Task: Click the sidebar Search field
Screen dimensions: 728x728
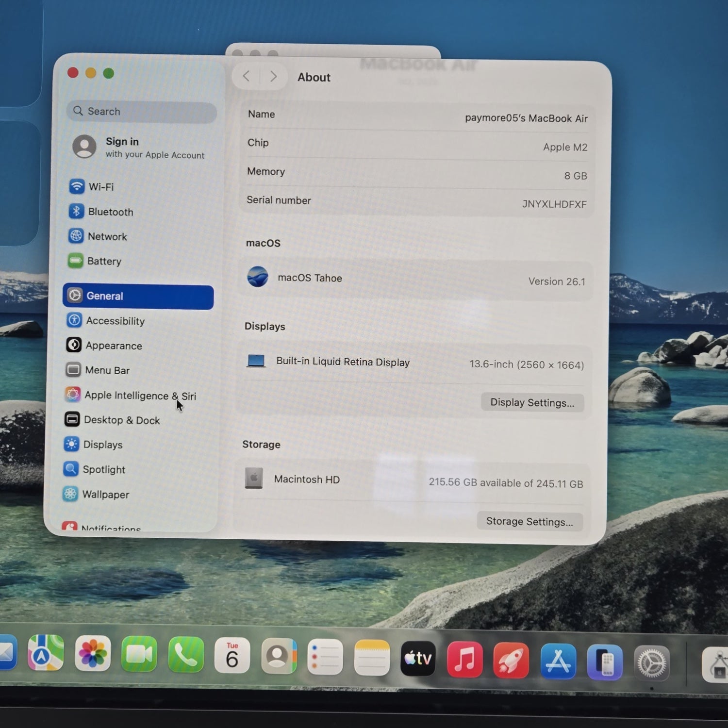Action: point(142,112)
